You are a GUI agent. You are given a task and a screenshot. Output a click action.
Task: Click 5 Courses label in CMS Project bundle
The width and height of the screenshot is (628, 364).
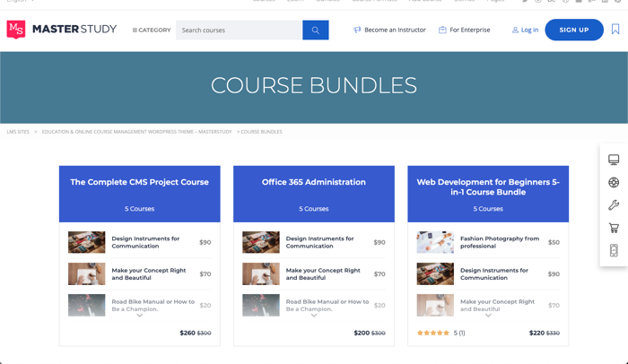coord(139,209)
